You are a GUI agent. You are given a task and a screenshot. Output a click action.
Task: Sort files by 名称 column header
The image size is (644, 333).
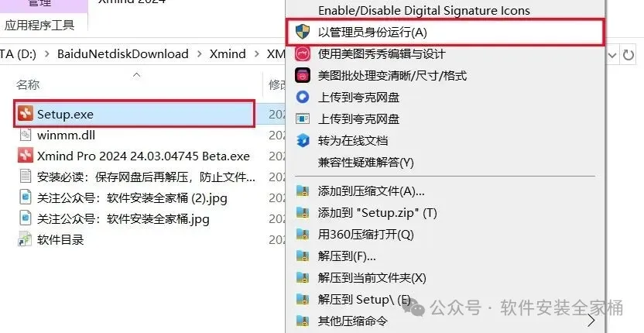pyautogui.click(x=28, y=84)
